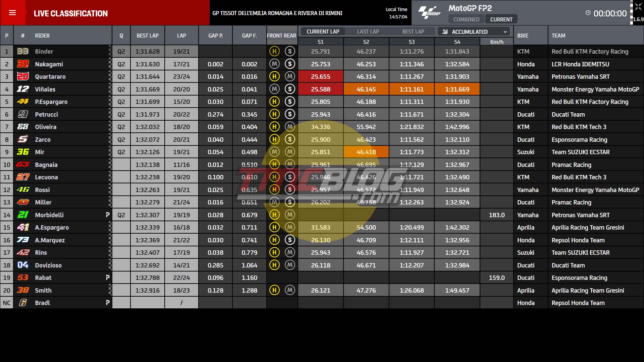Click Zarco's lap count 20/21

click(x=181, y=139)
